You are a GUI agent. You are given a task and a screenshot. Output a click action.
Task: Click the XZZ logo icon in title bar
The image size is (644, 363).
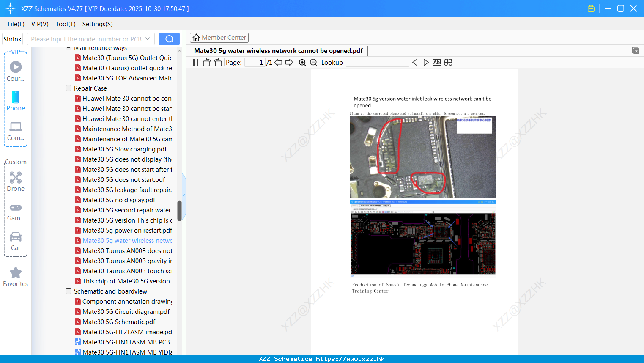click(11, 8)
